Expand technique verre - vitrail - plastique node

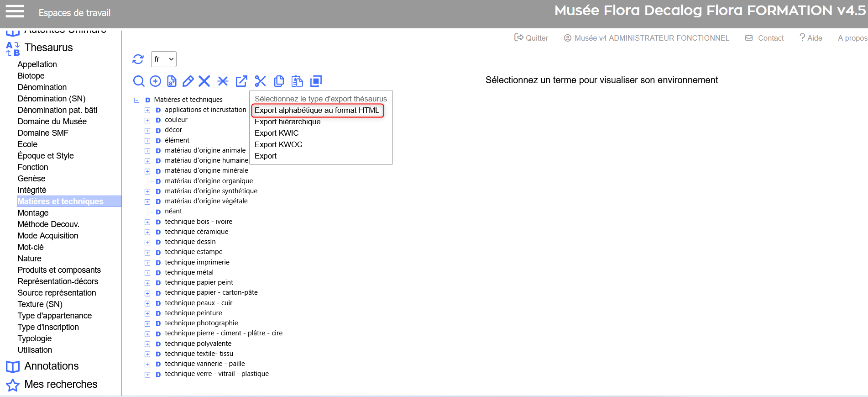tap(147, 375)
